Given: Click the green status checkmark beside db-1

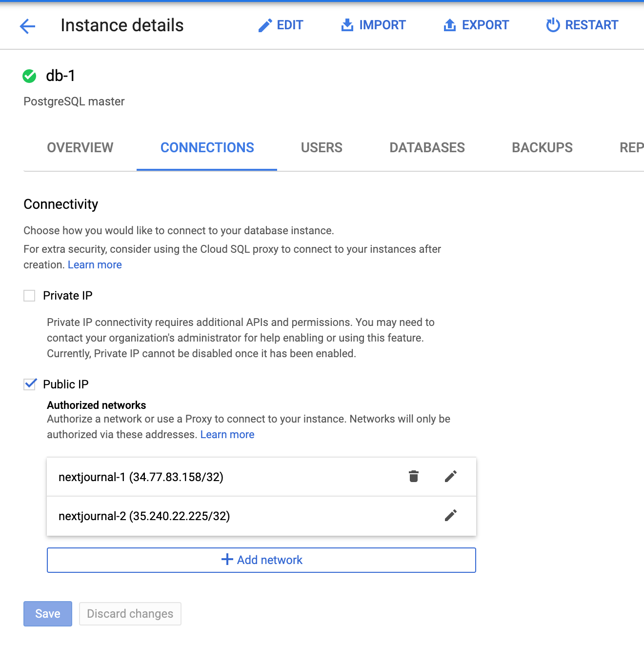Looking at the screenshot, I should [x=29, y=76].
